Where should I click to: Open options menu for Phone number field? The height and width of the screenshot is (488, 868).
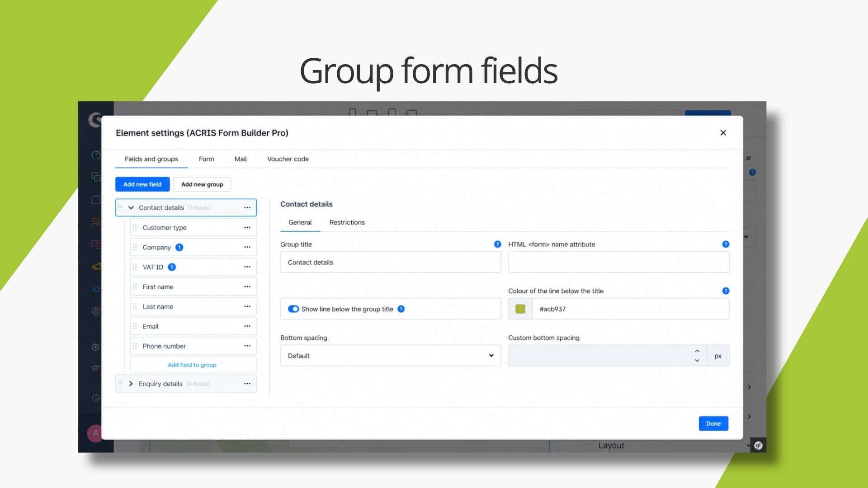(x=247, y=346)
